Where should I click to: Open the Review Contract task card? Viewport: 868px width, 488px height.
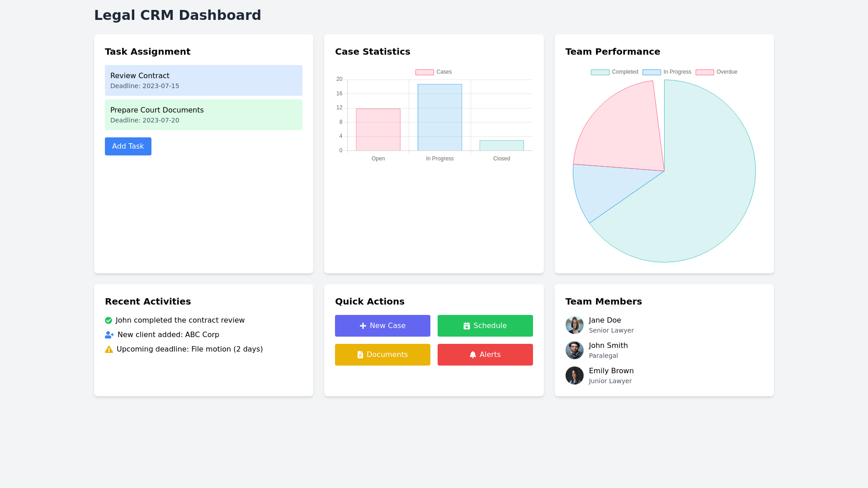(203, 80)
